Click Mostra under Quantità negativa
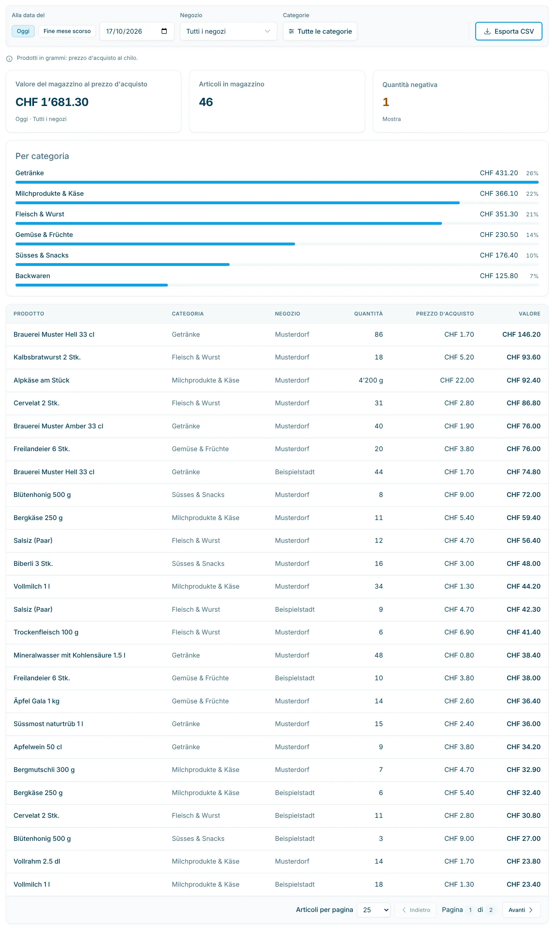The image size is (560, 935). 391,119
